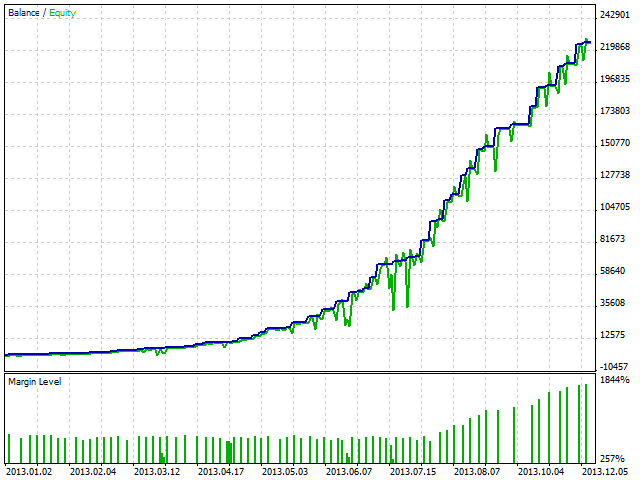Click the Margin Level panel label

click(x=35, y=382)
